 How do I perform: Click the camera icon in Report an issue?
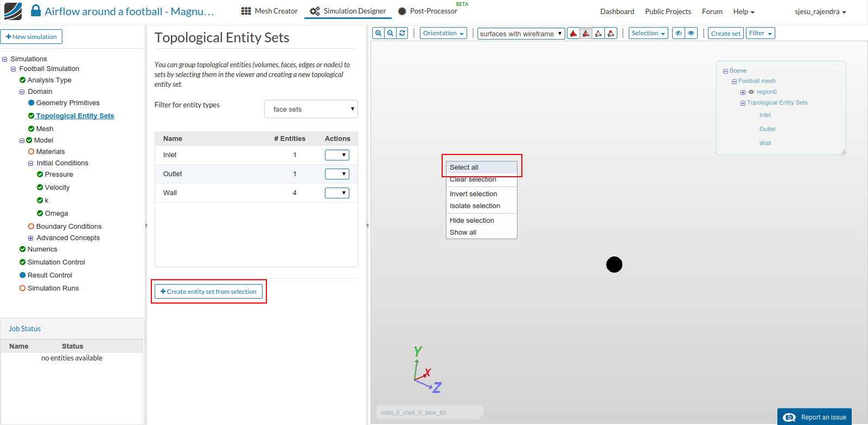[790, 417]
